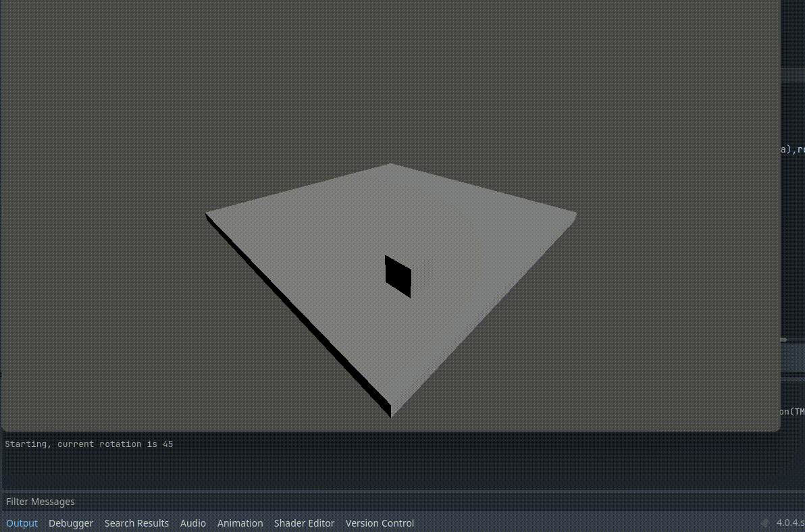Open the Shader Editor tab
The width and height of the screenshot is (805, 532).
point(304,523)
